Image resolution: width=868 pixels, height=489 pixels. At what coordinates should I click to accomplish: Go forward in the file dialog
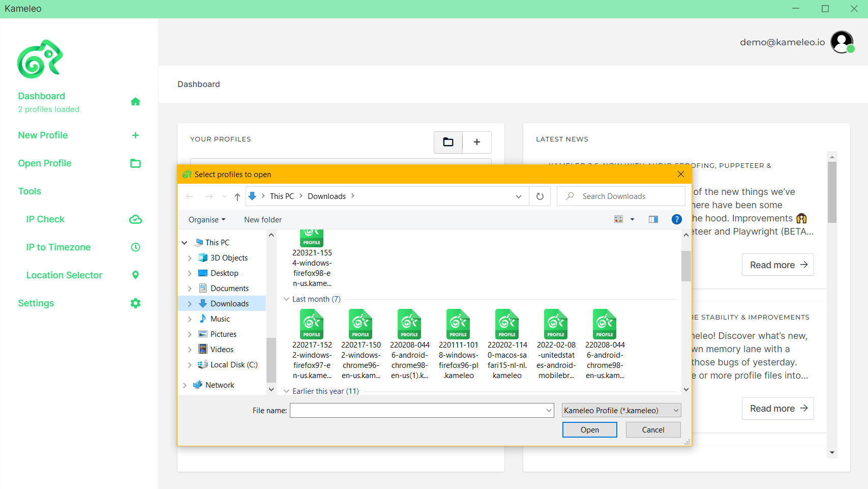pyautogui.click(x=209, y=196)
